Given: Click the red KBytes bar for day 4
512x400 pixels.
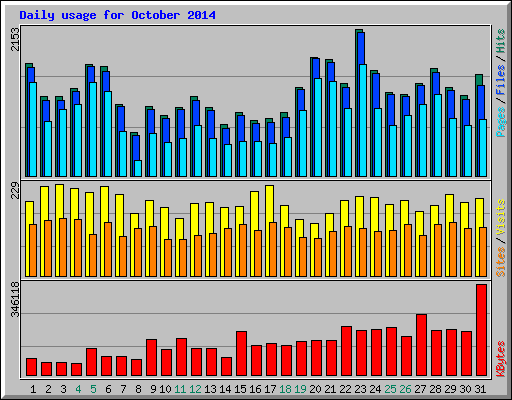Looking at the screenshot, I should pos(76,369).
